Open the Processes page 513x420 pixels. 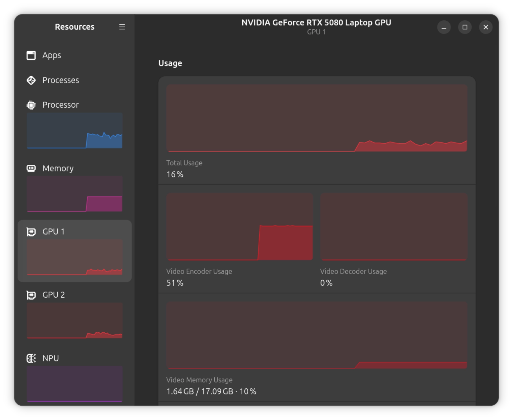point(75,80)
